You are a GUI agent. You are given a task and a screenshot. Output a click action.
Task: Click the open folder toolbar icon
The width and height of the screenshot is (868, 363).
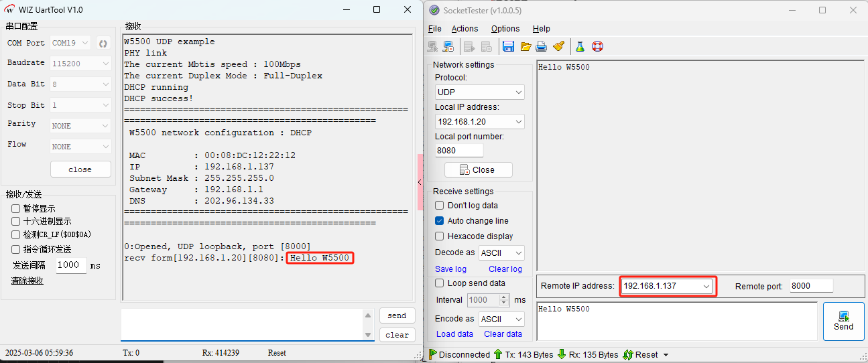[525, 46]
